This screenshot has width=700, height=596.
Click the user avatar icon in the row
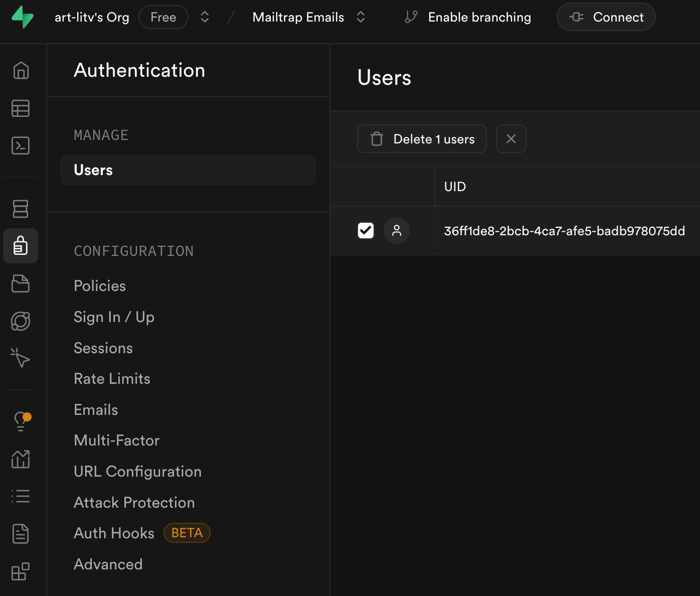pos(397,231)
